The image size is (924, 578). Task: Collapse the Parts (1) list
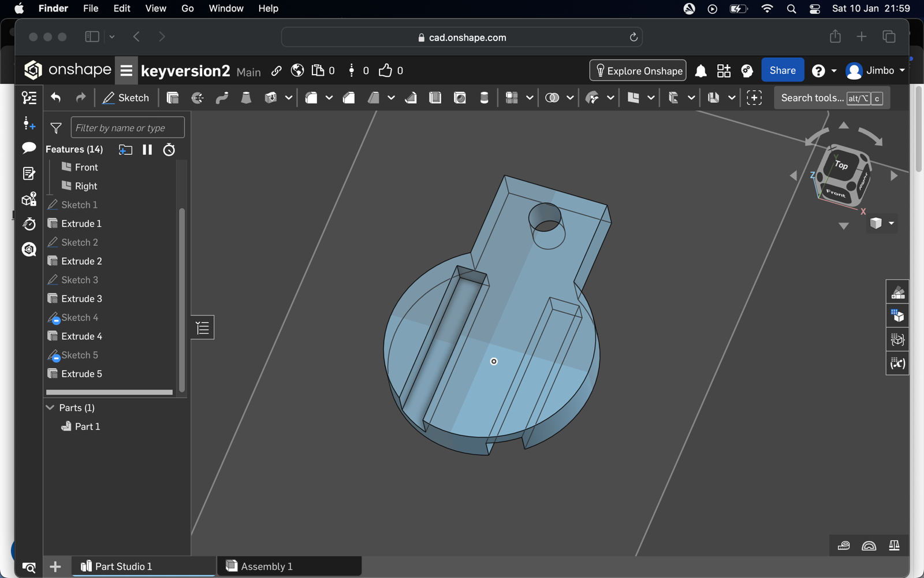50,407
